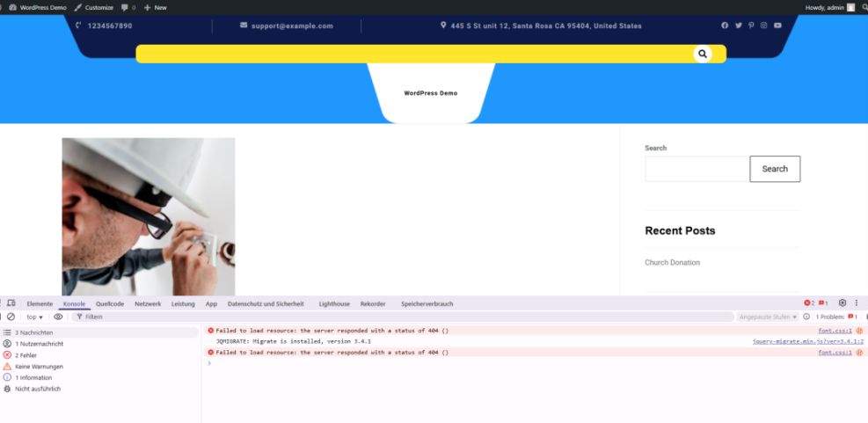Select the Konsole tab
868x423 pixels.
[x=74, y=304]
